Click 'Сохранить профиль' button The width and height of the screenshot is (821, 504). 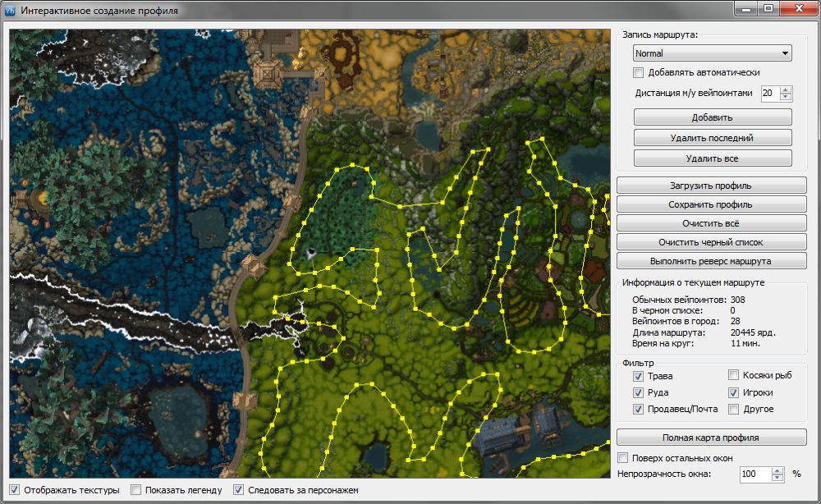tap(711, 204)
